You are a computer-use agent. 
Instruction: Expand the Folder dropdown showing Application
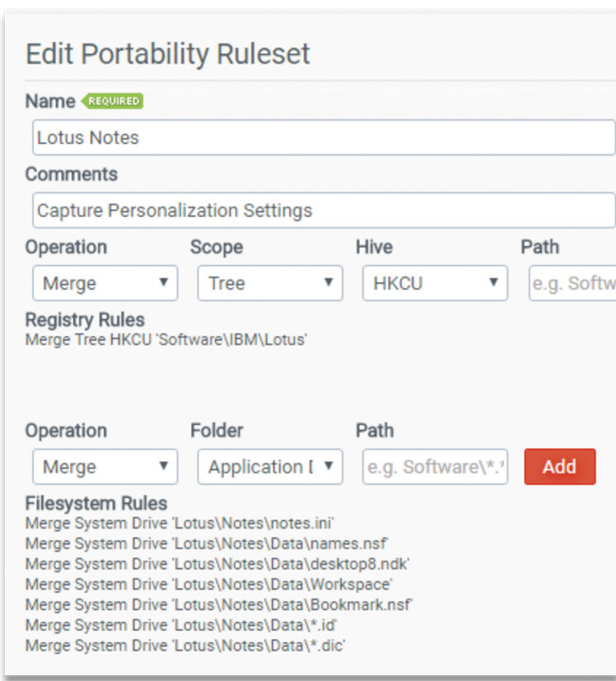(x=269, y=467)
